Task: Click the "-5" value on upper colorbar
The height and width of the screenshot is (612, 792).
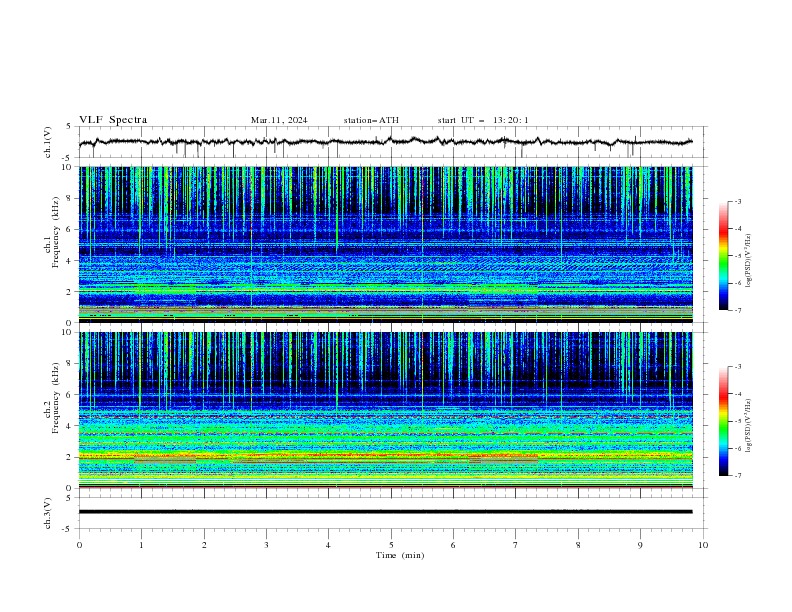Action: coord(738,256)
